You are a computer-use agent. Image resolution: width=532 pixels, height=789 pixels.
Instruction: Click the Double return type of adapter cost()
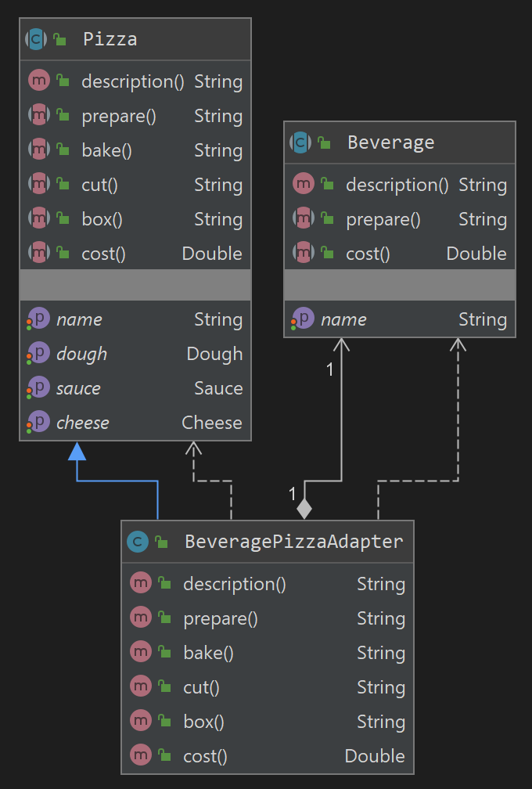click(375, 756)
